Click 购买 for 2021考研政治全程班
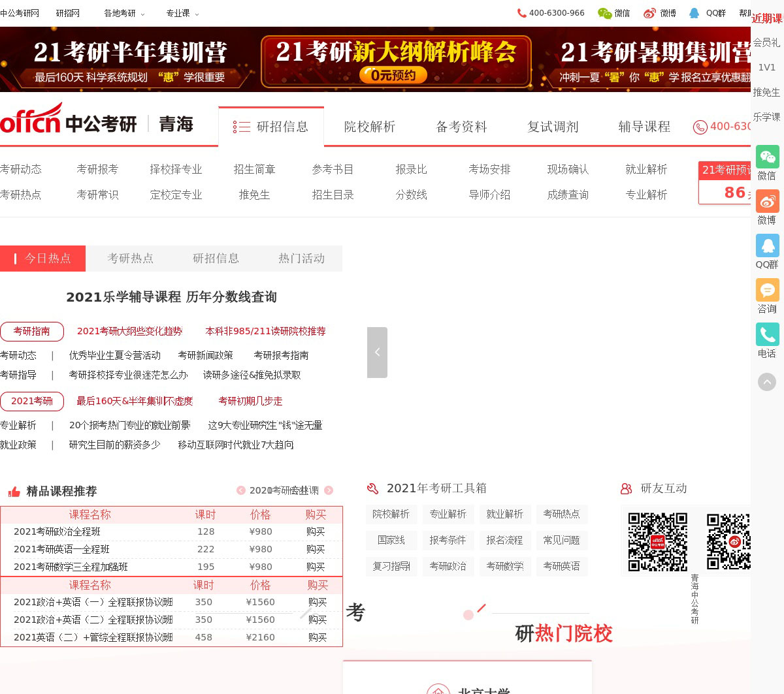This screenshot has width=784, height=694. tap(316, 531)
